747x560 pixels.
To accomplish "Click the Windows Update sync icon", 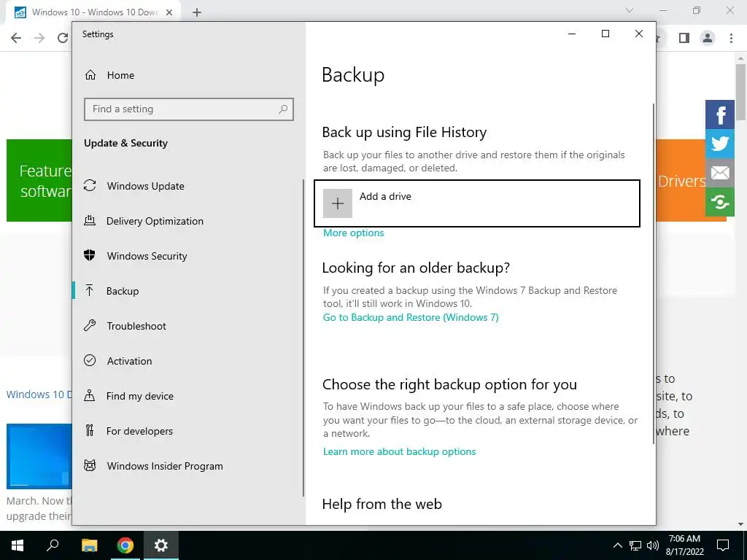I will coord(90,186).
